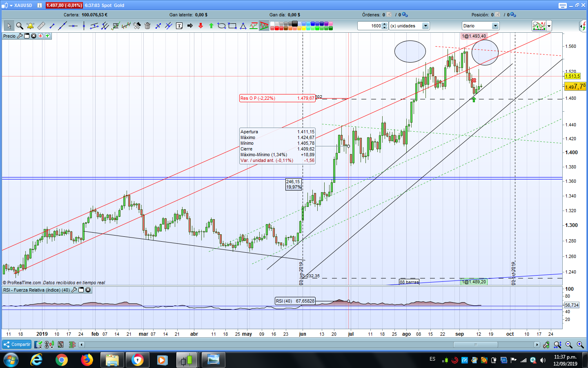Insert a red down arrow marker
The height and width of the screenshot is (368, 588).
point(200,26)
